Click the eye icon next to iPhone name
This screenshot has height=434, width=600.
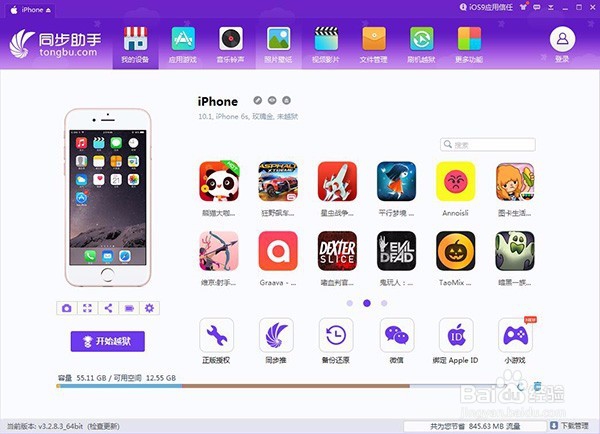pos(272,100)
